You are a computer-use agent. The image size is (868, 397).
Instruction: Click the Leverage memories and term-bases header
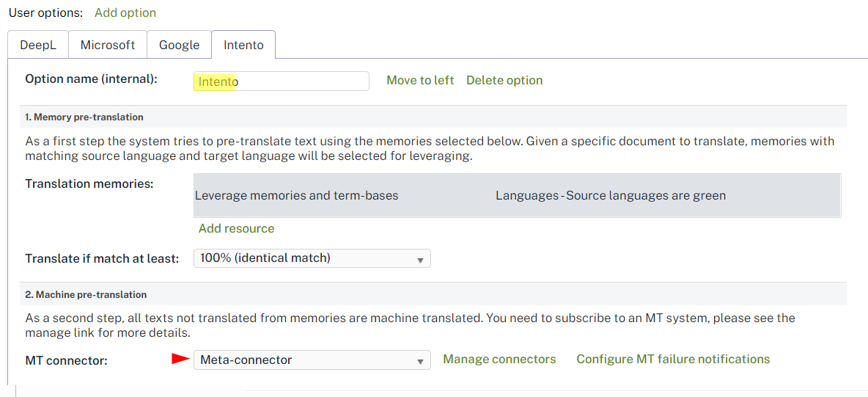point(296,195)
